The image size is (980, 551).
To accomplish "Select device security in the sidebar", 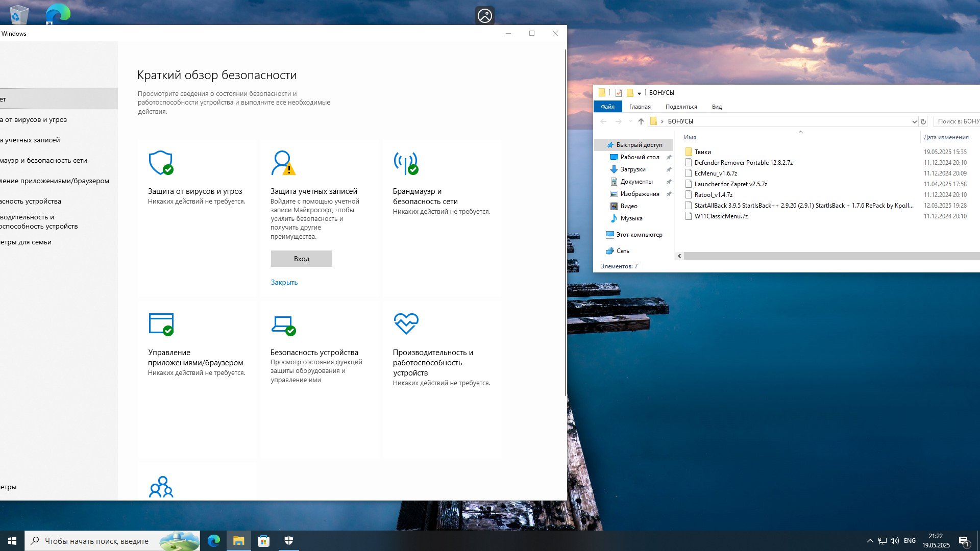I will point(59,201).
